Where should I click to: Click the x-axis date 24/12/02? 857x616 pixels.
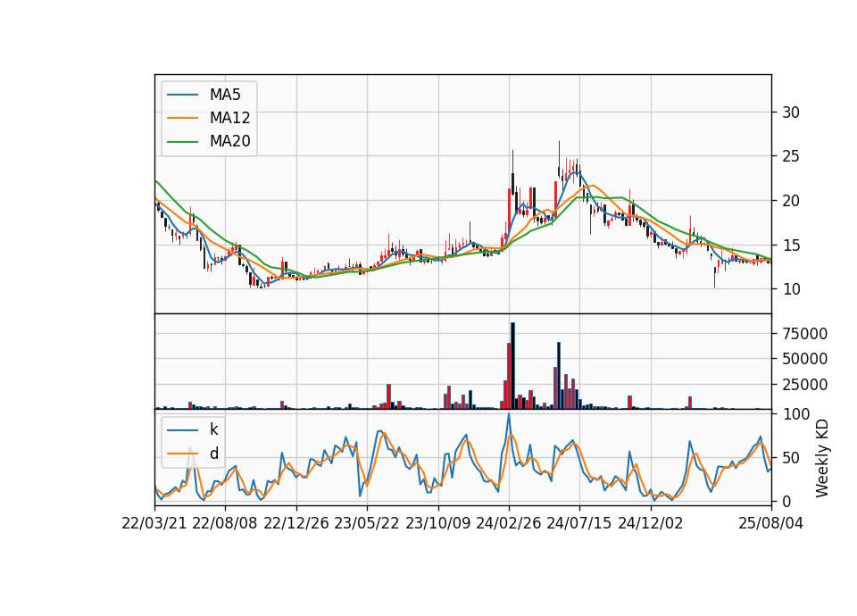tap(651, 524)
